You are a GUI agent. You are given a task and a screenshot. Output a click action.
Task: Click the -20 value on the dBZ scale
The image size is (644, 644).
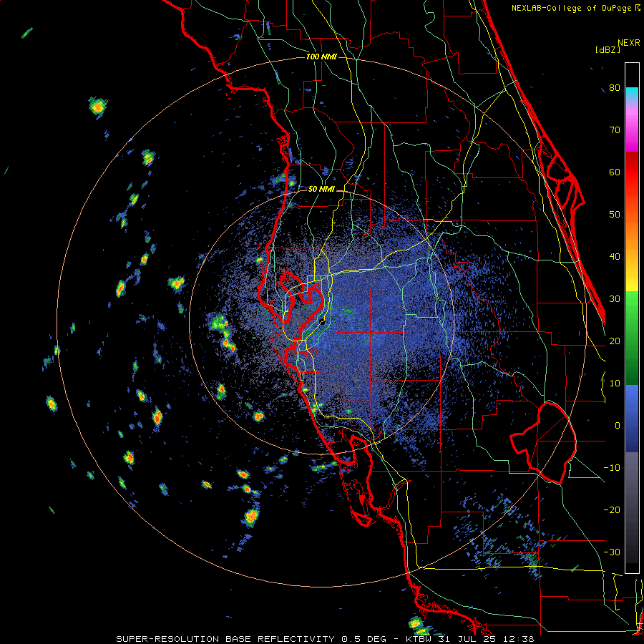[612, 510]
